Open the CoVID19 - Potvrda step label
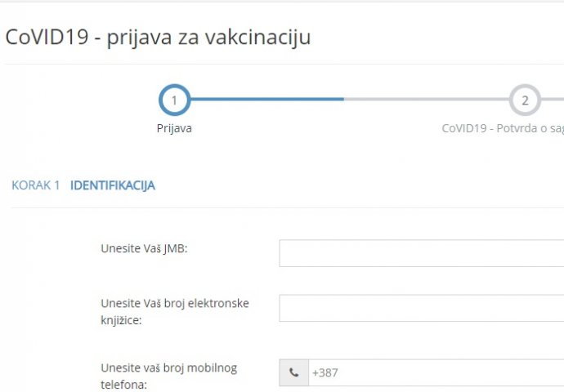Image resolution: width=564 pixels, height=392 pixels. click(x=502, y=128)
